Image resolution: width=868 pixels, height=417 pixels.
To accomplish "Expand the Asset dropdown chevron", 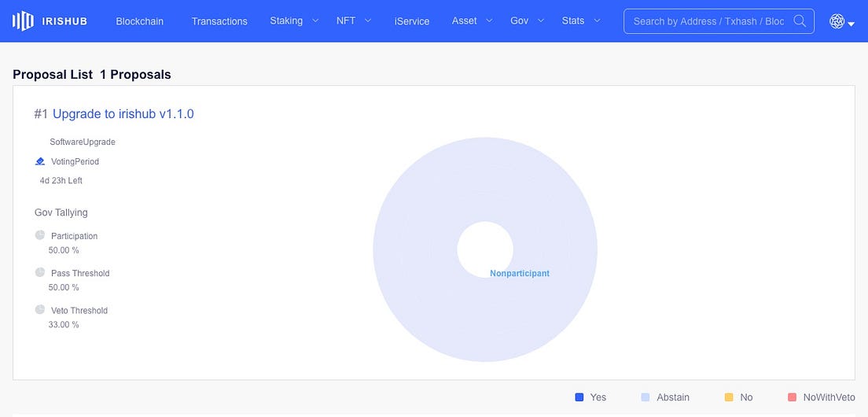I will coord(489,20).
